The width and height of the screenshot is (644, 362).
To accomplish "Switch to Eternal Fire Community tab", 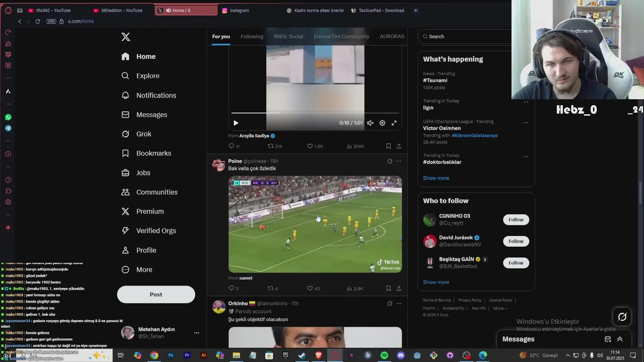I will 342,36.
